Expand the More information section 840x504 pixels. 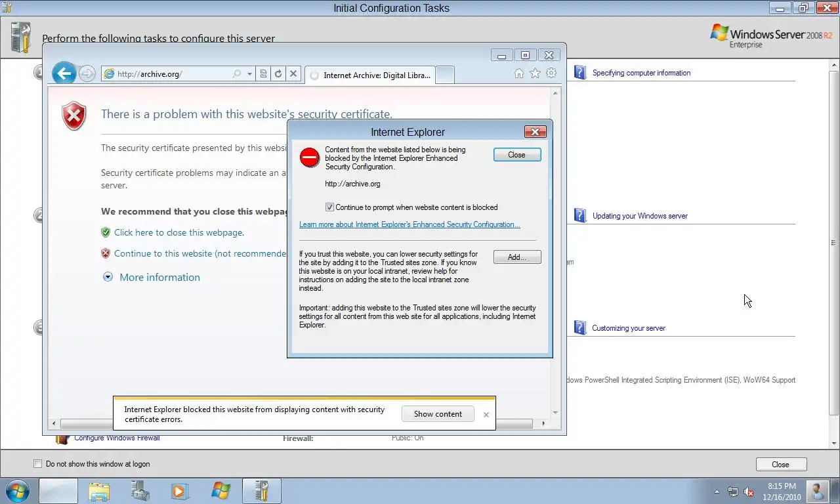[x=159, y=277]
